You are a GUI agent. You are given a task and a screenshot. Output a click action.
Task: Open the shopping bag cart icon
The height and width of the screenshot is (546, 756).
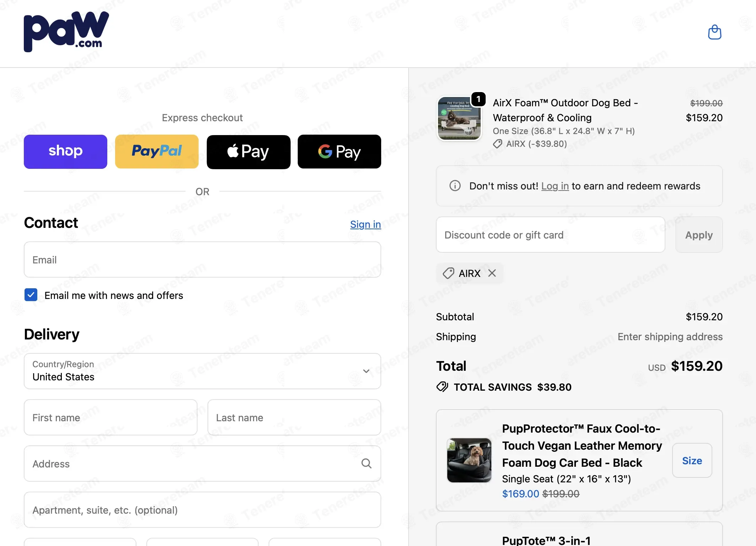(x=714, y=32)
